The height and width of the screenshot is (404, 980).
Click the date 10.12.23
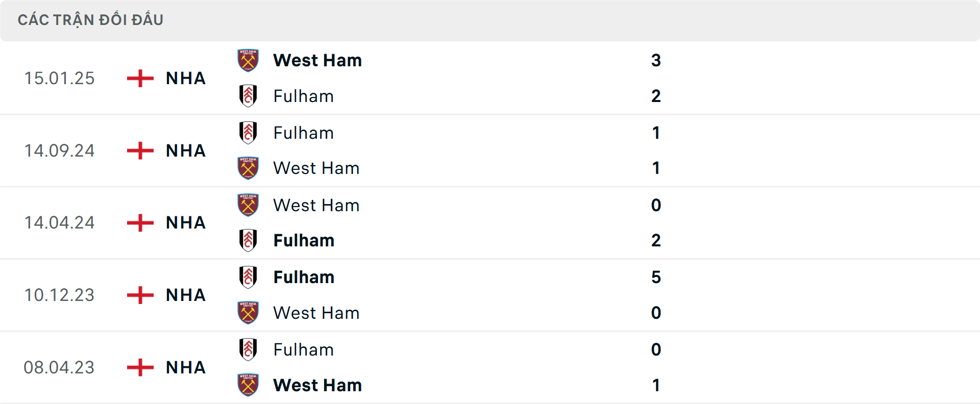tap(59, 295)
